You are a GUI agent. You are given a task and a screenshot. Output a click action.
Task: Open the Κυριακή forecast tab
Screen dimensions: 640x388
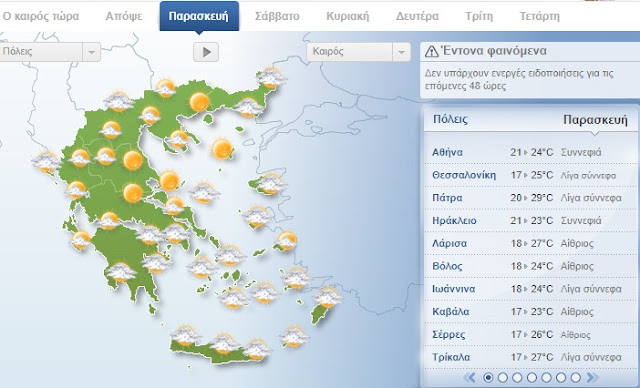(x=347, y=16)
